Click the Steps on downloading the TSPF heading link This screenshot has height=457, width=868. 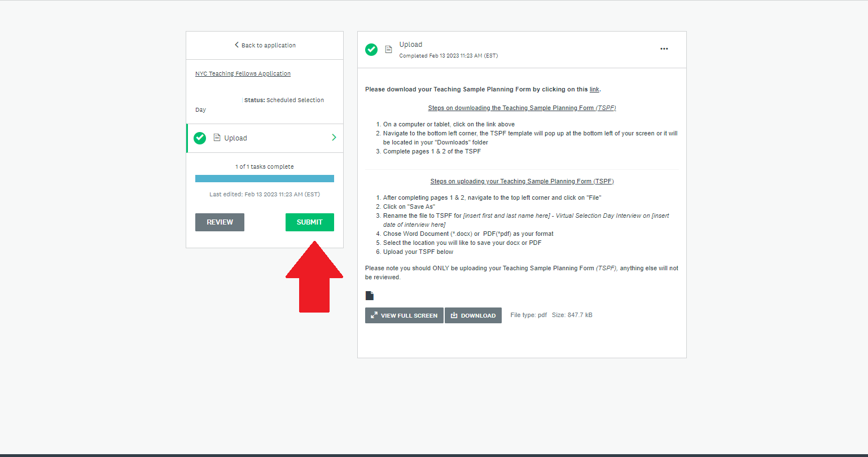coord(521,108)
